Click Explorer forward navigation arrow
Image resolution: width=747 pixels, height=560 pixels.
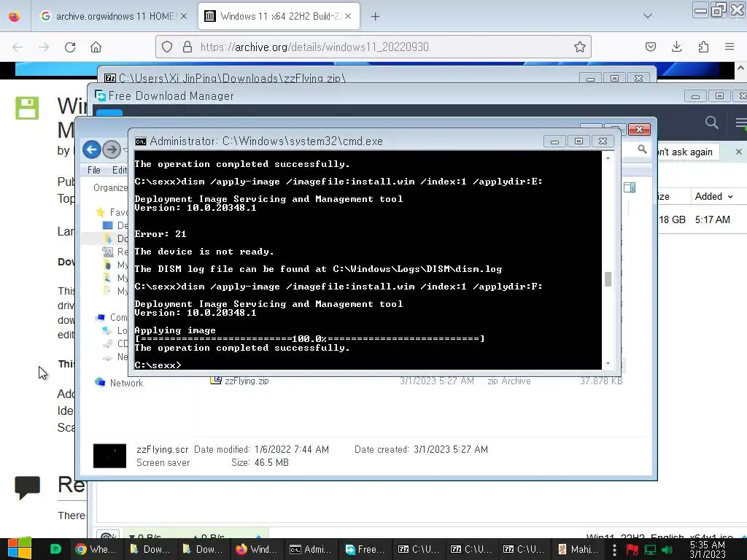(x=112, y=149)
